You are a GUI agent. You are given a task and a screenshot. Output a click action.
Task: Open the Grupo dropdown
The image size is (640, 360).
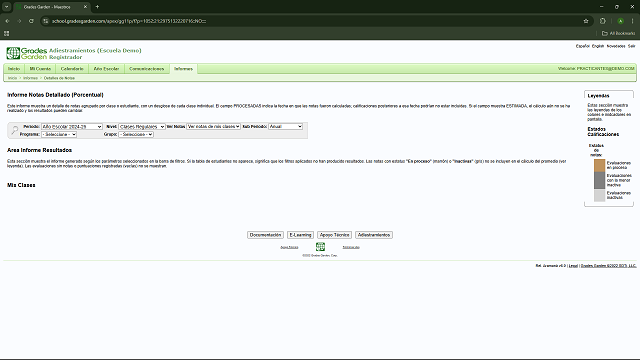coord(136,134)
